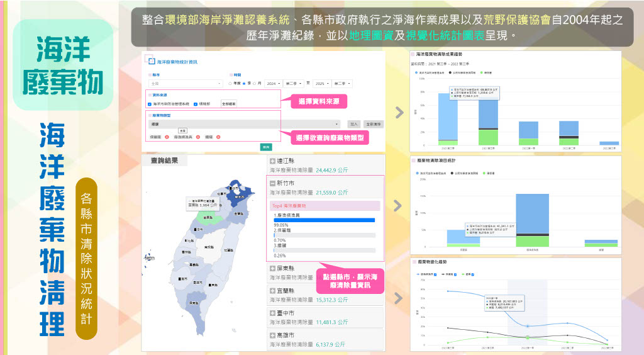644x355 pixels.
Task: Expand the 高雄市 result row
Action: tap(272, 335)
